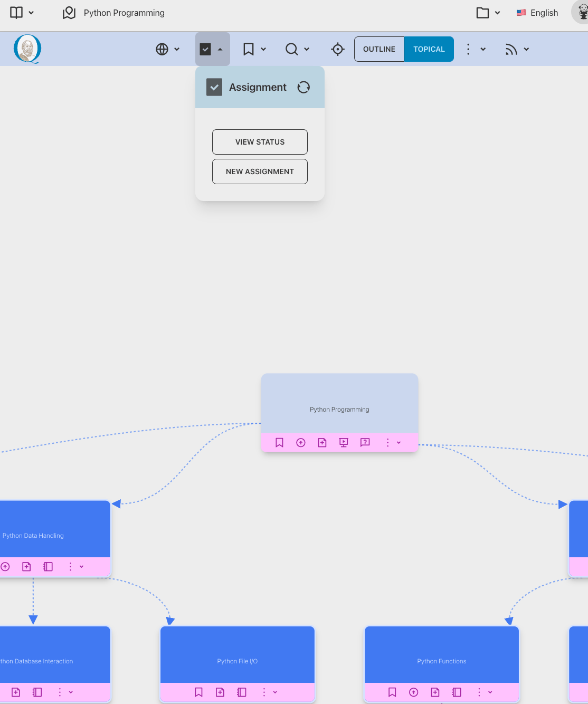The width and height of the screenshot is (588, 704).
Task: Collapse the Assignment checkbox dropdown in toolbar
Action: (x=212, y=49)
